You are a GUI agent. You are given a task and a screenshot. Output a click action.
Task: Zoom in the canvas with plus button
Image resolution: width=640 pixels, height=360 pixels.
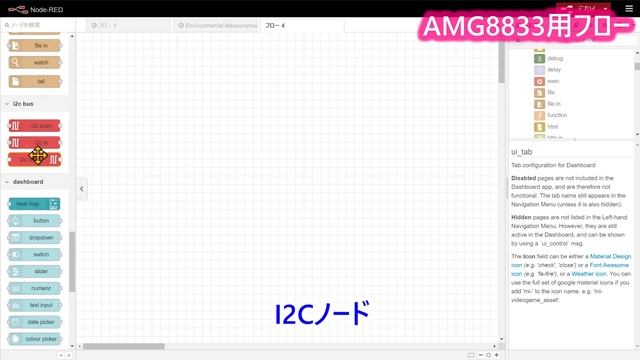(x=497, y=355)
